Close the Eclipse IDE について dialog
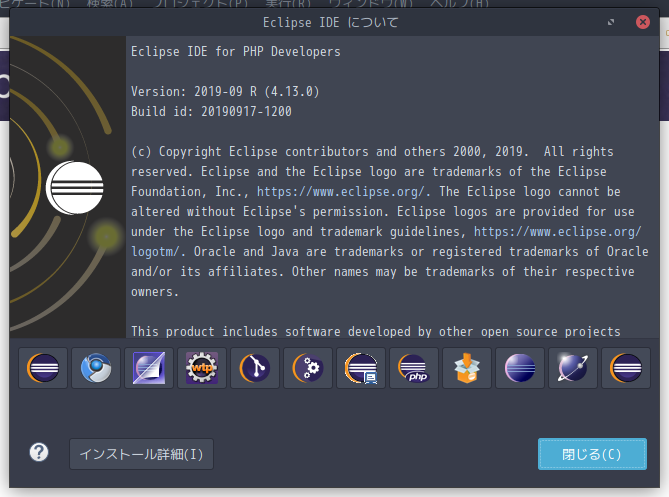Image resolution: width=669 pixels, height=497 pixels. (643, 22)
